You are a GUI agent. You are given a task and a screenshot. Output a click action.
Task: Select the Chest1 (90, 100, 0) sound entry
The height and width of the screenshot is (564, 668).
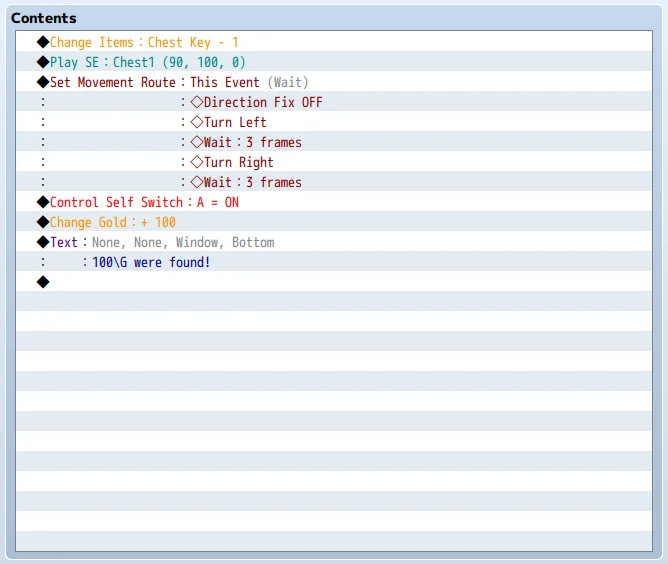[x=178, y=62]
